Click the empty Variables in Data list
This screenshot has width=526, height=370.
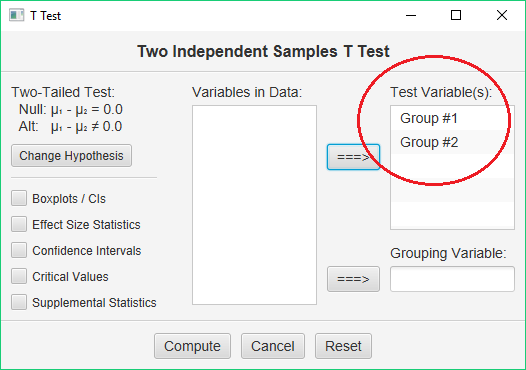(x=254, y=205)
